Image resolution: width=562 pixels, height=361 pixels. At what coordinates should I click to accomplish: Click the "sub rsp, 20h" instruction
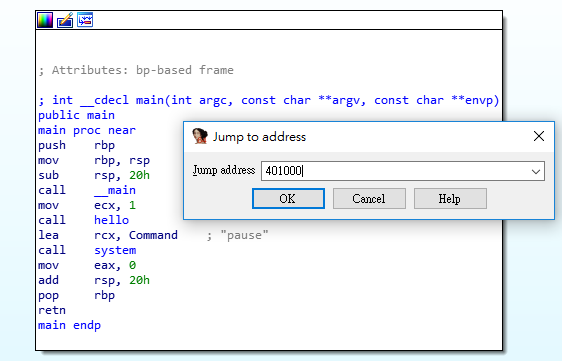[94, 175]
